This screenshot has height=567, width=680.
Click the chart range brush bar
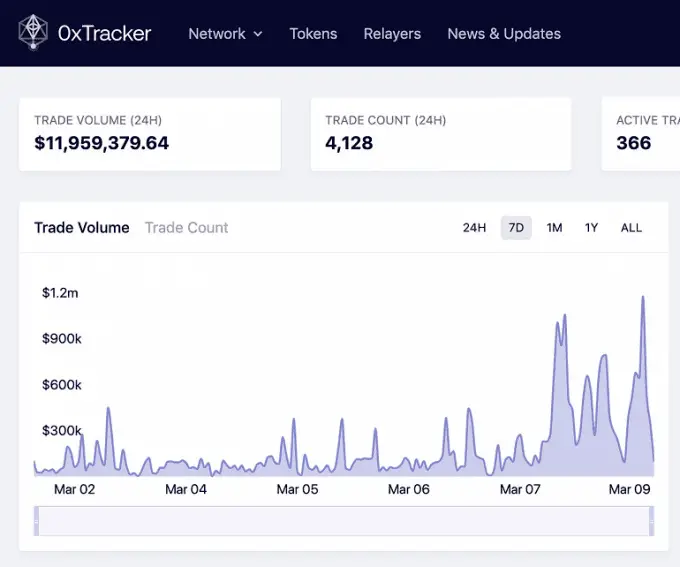tap(344, 521)
